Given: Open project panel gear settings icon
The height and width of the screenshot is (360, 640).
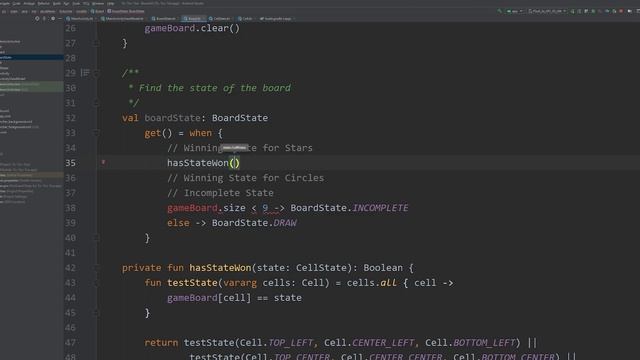Looking at the screenshot, I should (x=53, y=18).
